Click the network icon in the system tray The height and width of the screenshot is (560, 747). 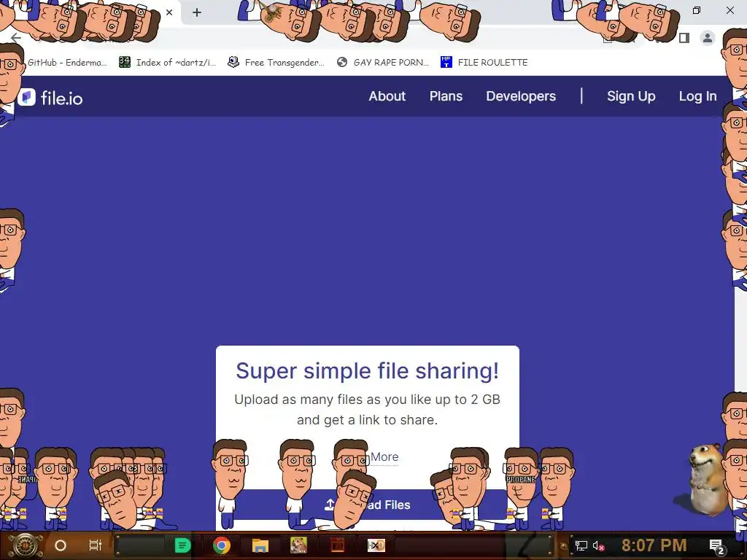coord(581,545)
